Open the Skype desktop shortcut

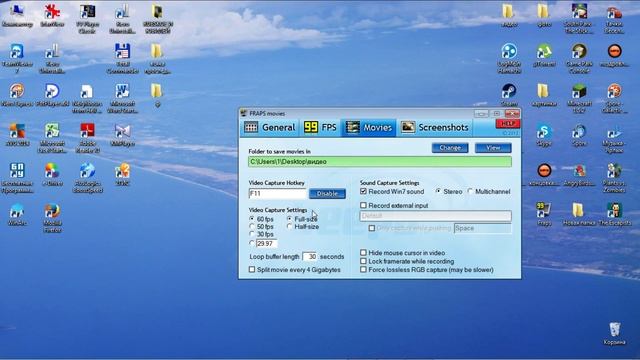point(544,134)
